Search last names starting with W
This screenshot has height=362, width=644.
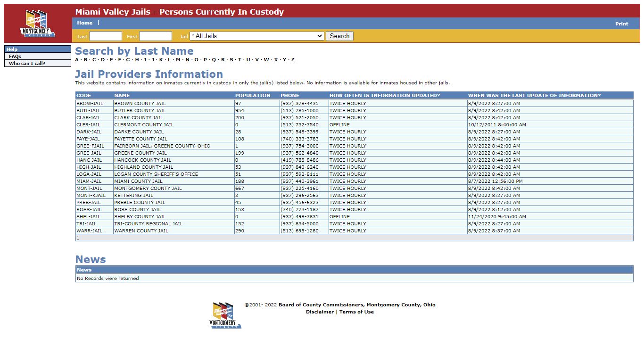pyautogui.click(x=266, y=60)
